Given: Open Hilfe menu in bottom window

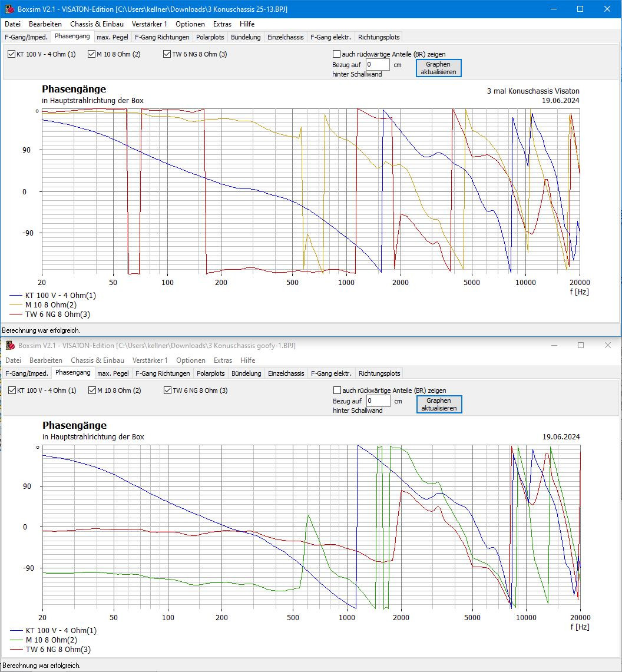Looking at the screenshot, I should point(247,360).
